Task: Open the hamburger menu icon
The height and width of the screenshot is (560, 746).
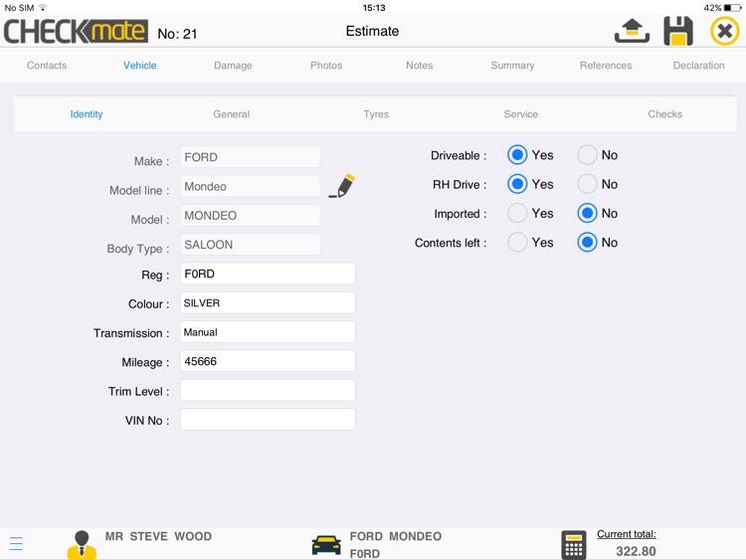Action: point(16,543)
